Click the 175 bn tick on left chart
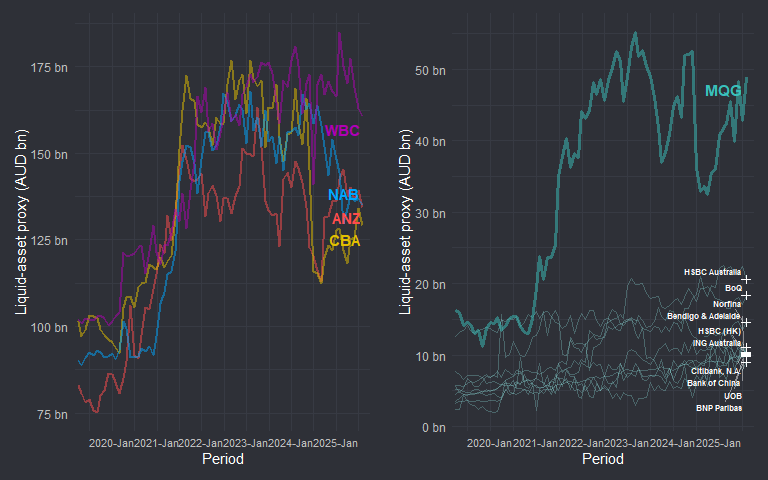 pyautogui.click(x=49, y=68)
